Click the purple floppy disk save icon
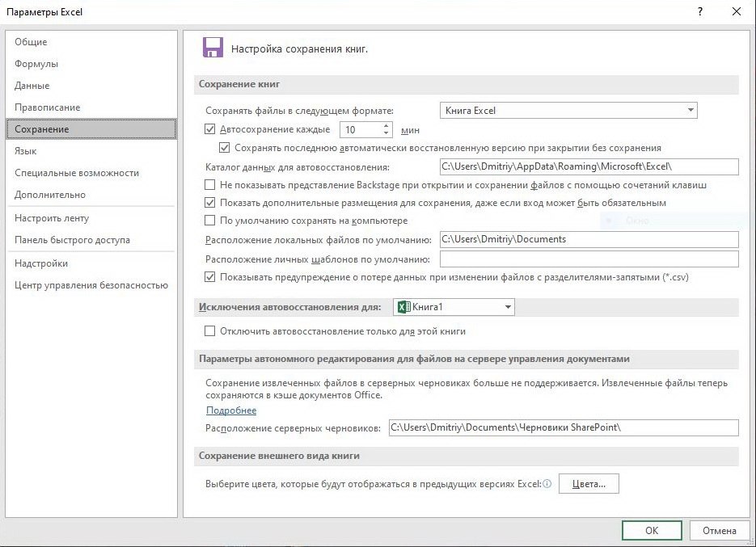Image resolution: width=756 pixels, height=547 pixels. (213, 48)
